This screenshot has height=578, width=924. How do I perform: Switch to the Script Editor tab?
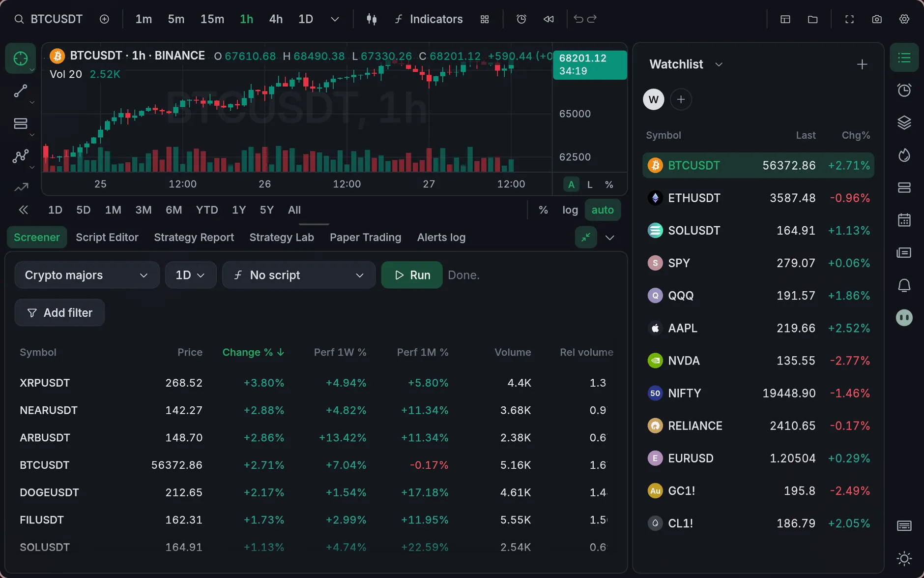pyautogui.click(x=107, y=237)
